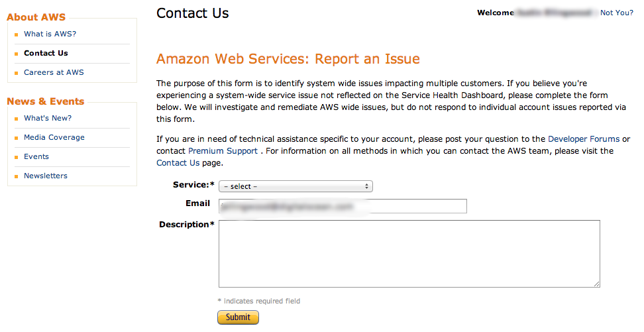Click inside the Description text area
This screenshot has width=644, height=332.
pyautogui.click(x=409, y=254)
